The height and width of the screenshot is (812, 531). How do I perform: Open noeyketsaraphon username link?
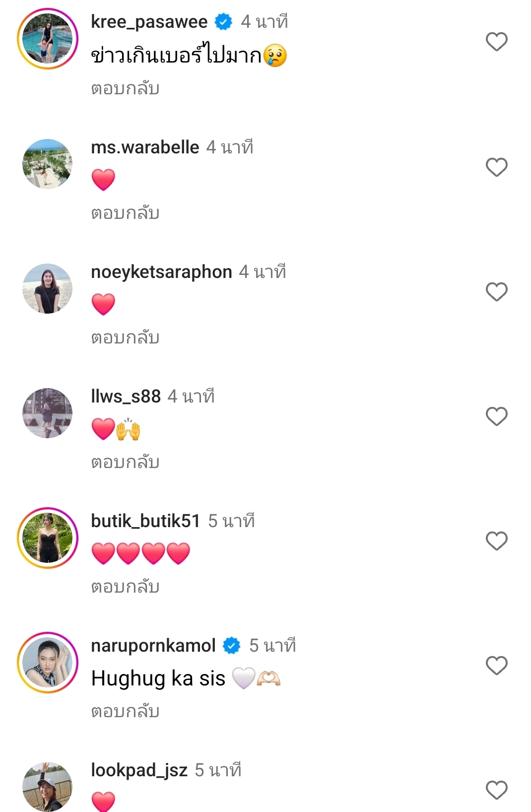pyautogui.click(x=161, y=272)
